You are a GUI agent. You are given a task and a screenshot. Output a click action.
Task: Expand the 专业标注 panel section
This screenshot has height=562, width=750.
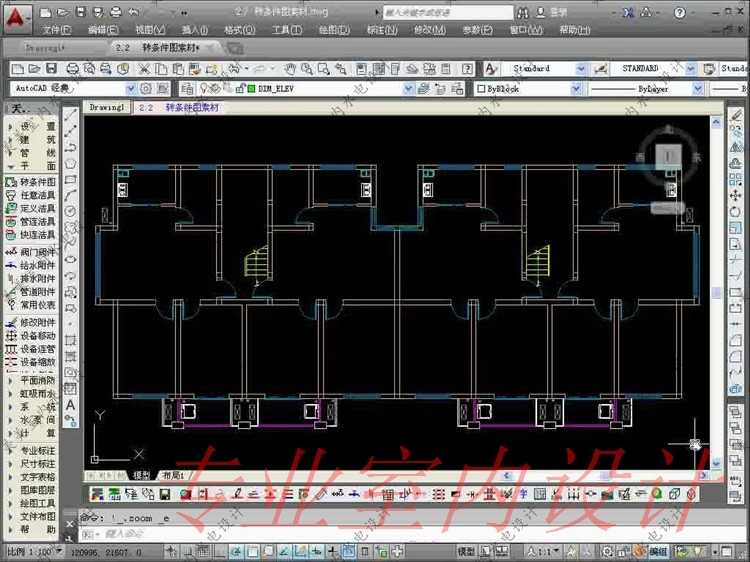38,450
